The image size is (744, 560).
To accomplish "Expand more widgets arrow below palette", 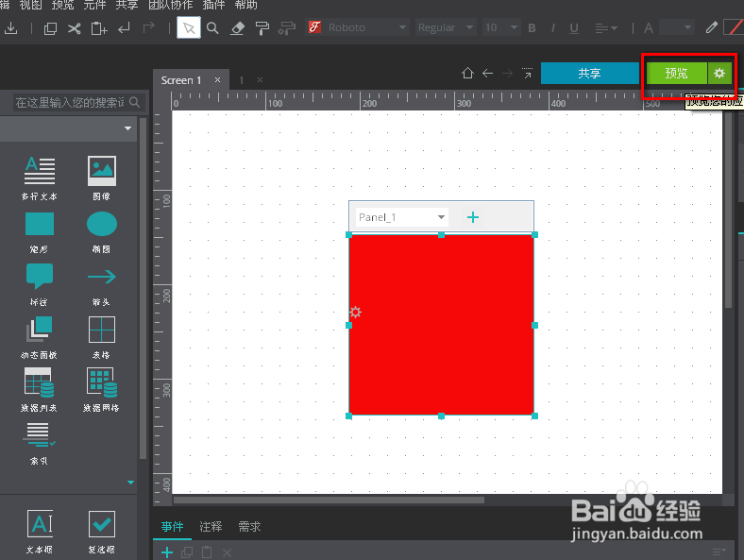I will [x=130, y=483].
